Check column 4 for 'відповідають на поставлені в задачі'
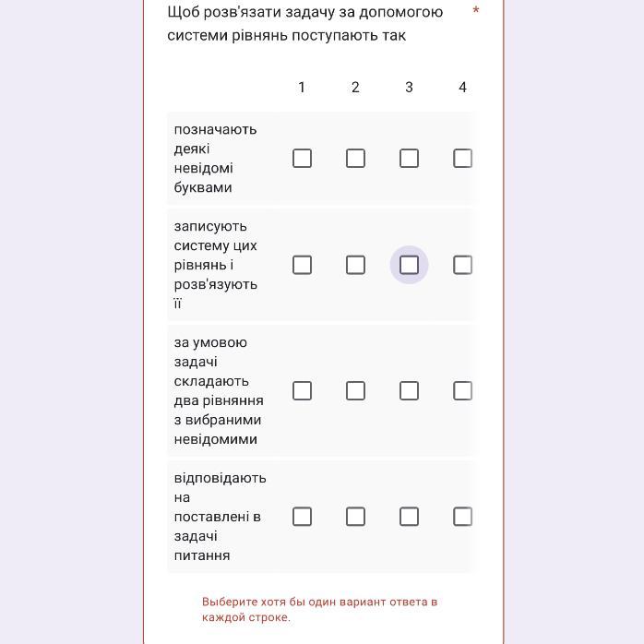The image size is (644, 644). [462, 517]
